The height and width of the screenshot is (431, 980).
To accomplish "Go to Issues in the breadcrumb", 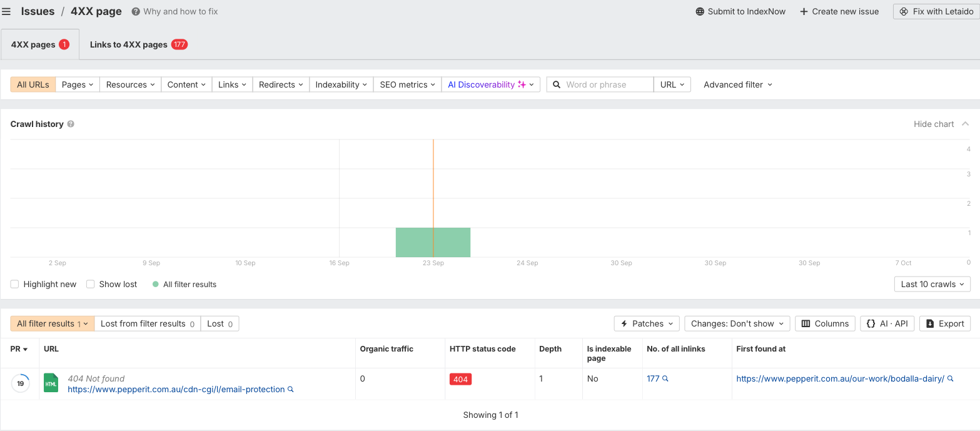I will (38, 11).
